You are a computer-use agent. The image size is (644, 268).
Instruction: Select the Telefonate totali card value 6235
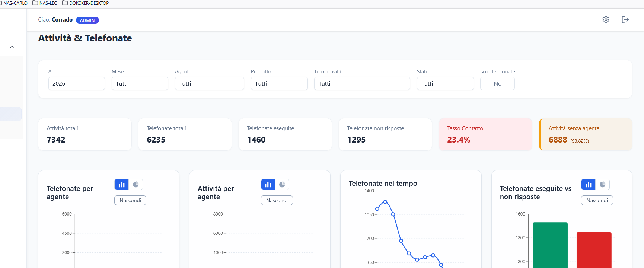click(x=156, y=140)
